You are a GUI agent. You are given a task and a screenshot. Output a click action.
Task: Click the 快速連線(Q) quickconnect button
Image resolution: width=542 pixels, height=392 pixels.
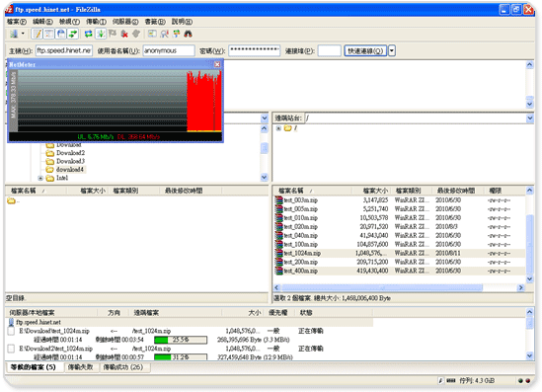coord(365,50)
